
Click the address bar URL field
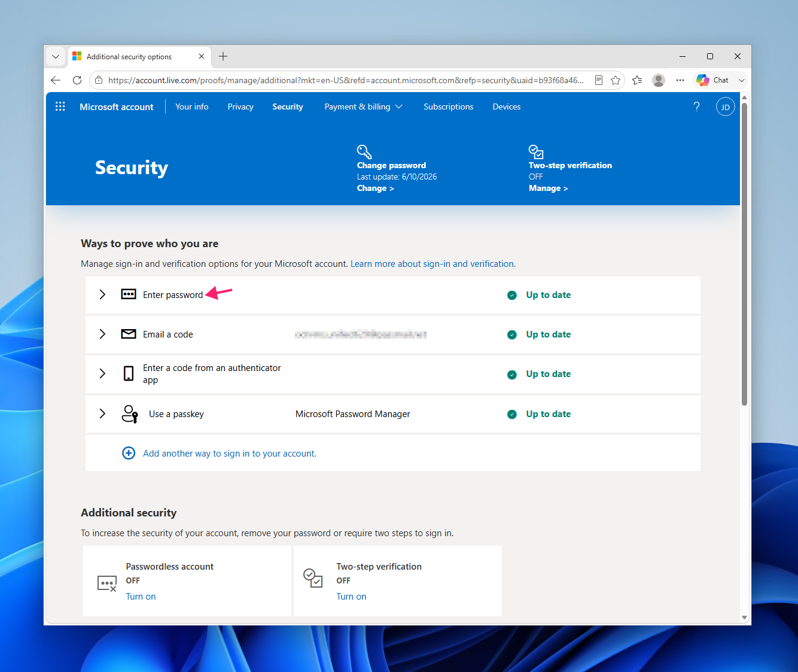[346, 80]
